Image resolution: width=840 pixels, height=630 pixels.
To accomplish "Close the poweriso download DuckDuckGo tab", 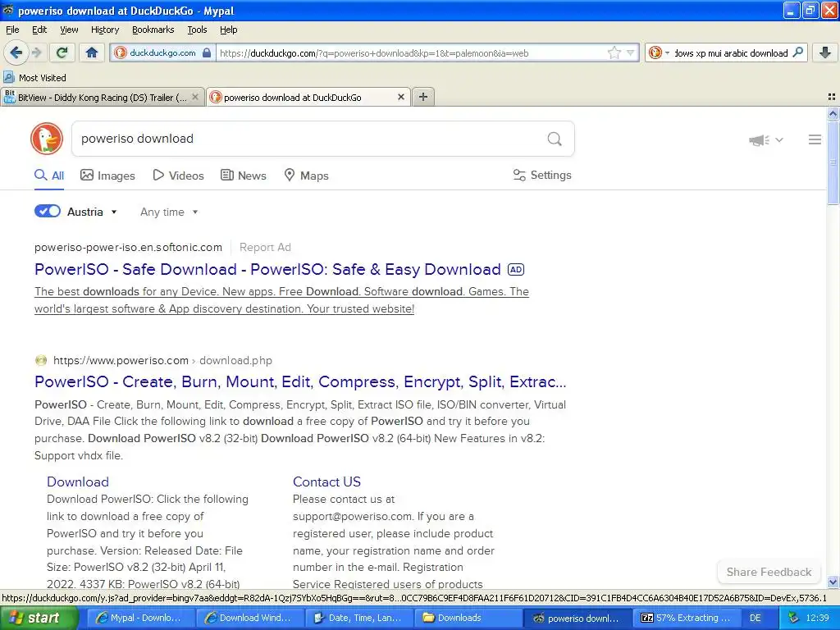I will point(400,98).
